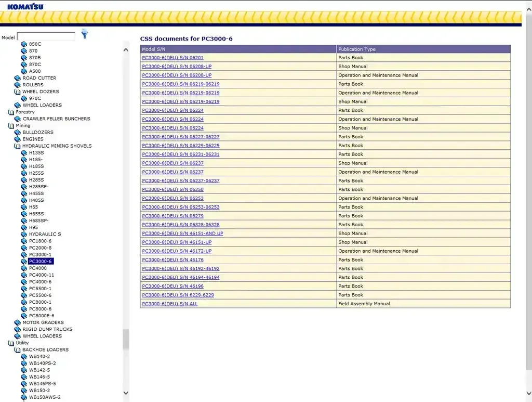Click the Komatsu logo
The height and width of the screenshot is (402, 532).
click(x=25, y=6)
